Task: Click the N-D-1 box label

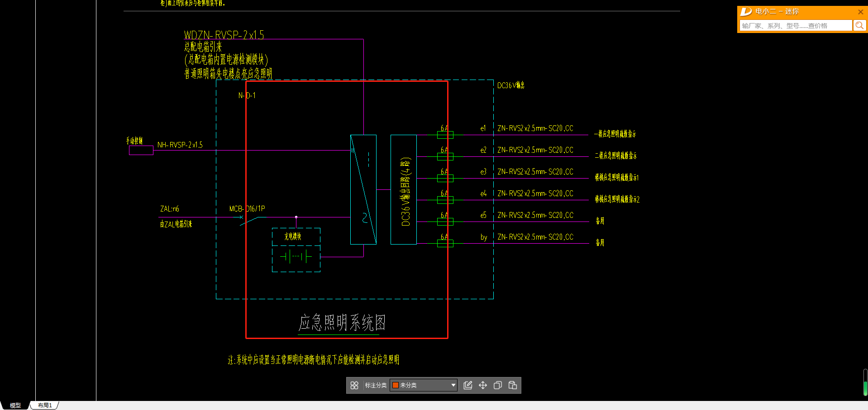Action: (247, 95)
